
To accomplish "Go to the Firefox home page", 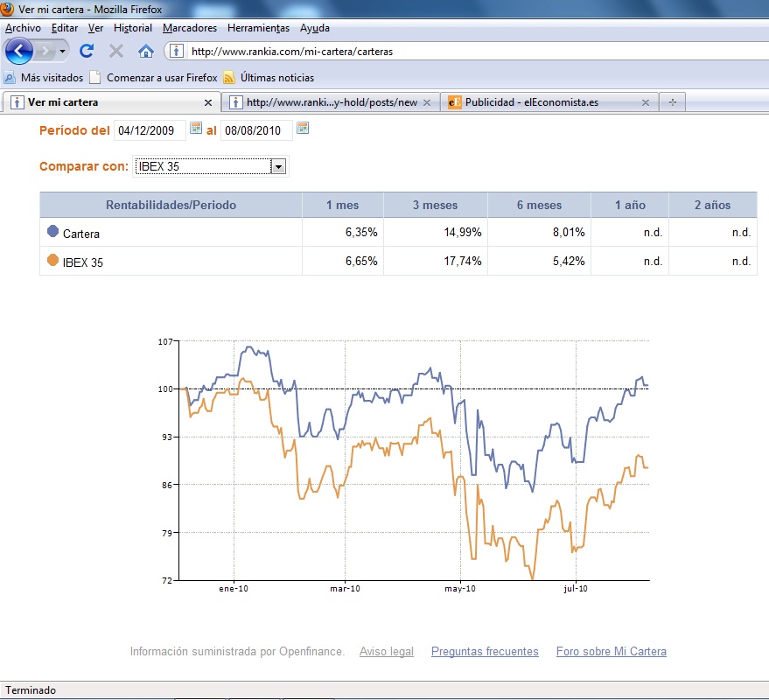I will tap(145, 51).
